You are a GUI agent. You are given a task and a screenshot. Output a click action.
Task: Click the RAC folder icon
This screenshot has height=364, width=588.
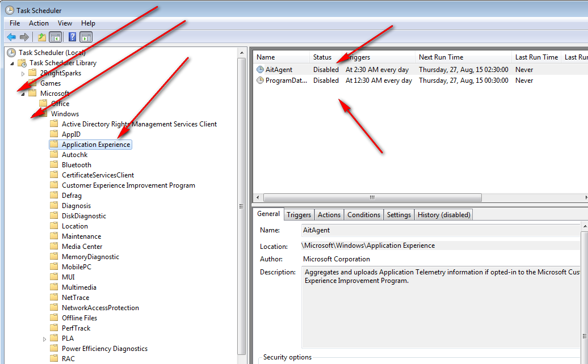point(54,358)
